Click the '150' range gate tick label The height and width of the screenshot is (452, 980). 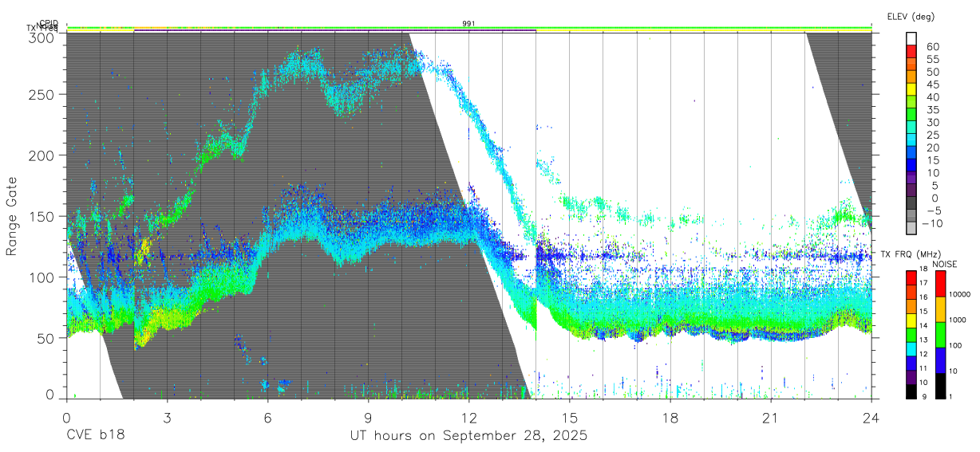[41, 216]
